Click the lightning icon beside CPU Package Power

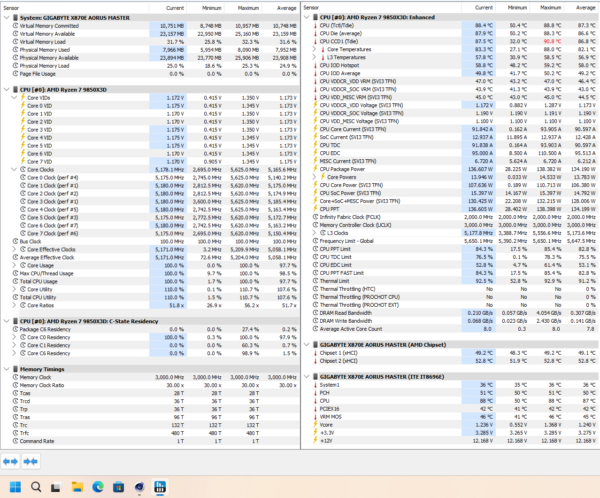coord(315,169)
